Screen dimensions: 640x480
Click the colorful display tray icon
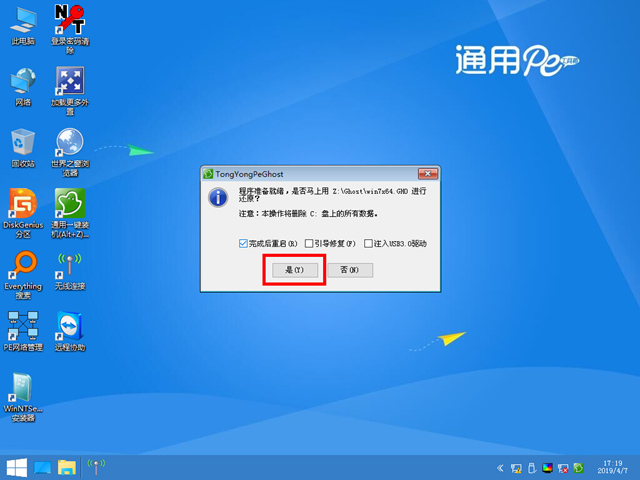547,468
